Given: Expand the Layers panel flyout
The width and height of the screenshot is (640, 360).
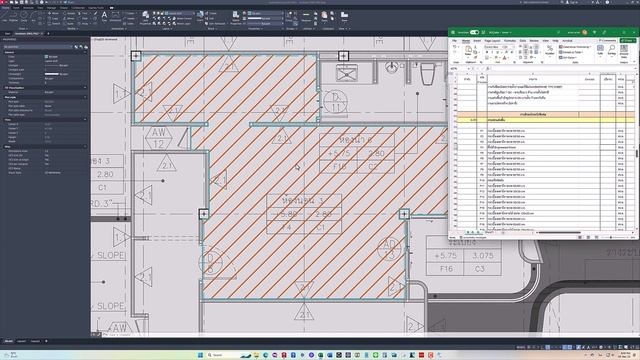Looking at the screenshot, I should point(167,29).
